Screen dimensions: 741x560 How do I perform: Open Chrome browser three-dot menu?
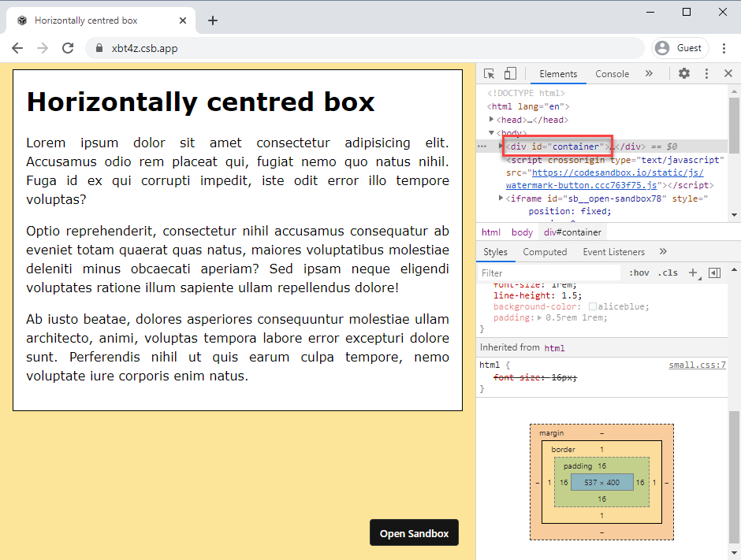coord(724,48)
